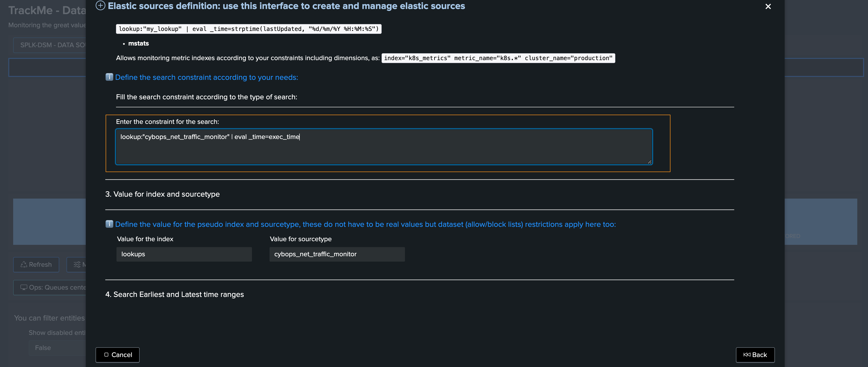Click the rewind icon on Back button

click(747, 355)
